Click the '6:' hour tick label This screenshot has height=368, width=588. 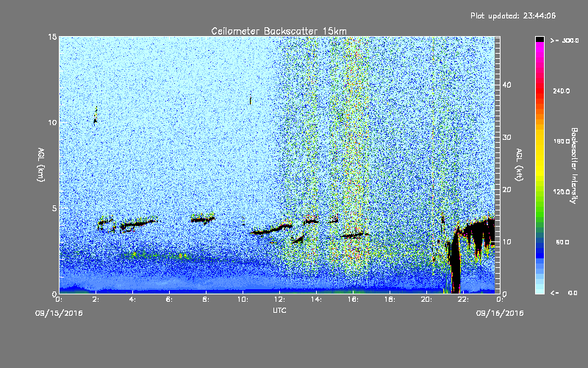[x=169, y=300]
